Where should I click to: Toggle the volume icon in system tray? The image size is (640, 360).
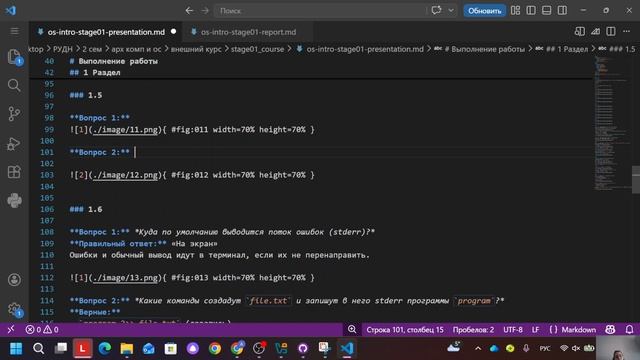(576, 348)
